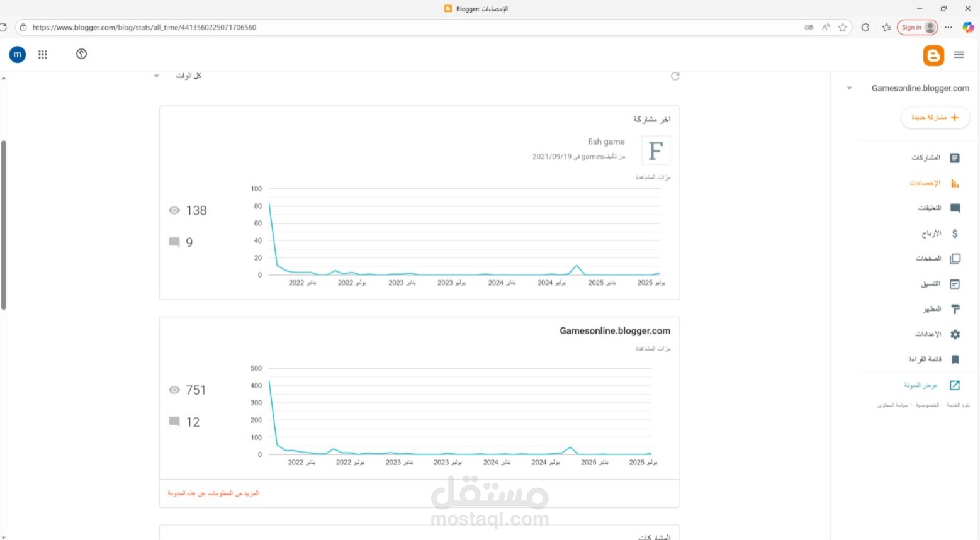Image resolution: width=980 pixels, height=540 pixels.
Task: Click the comment icon beside 12
Action: (174, 422)
